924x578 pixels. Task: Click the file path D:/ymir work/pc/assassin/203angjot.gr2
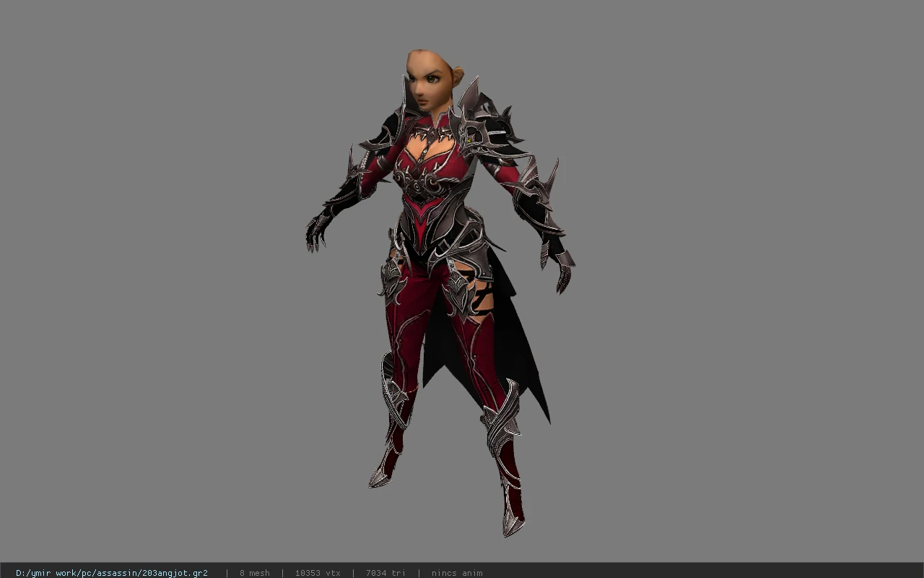click(x=112, y=573)
